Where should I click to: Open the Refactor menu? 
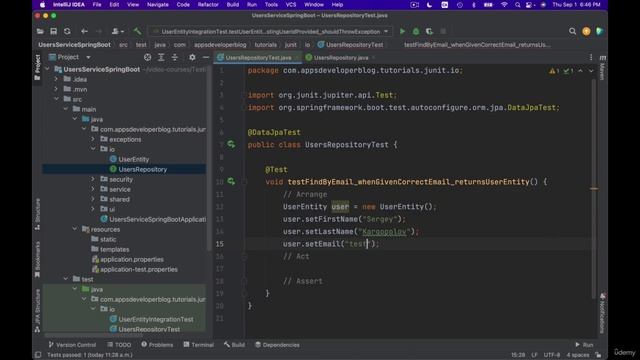[x=208, y=5]
